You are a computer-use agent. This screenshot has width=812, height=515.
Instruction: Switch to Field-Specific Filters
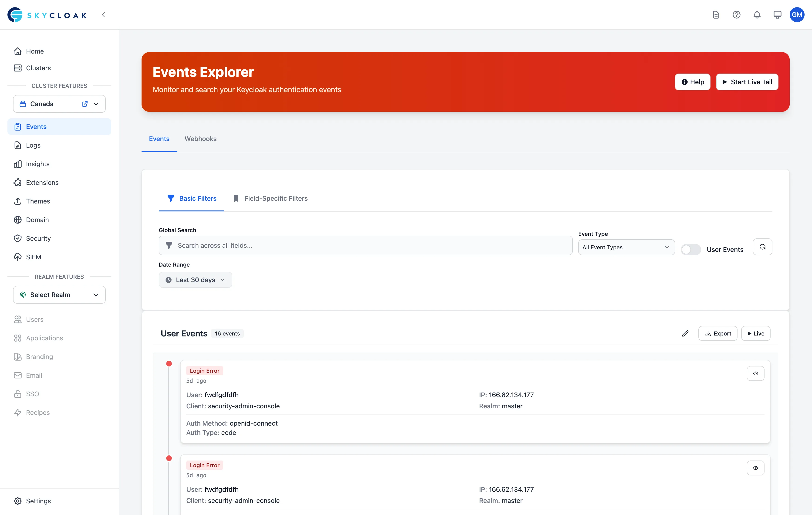270,198
